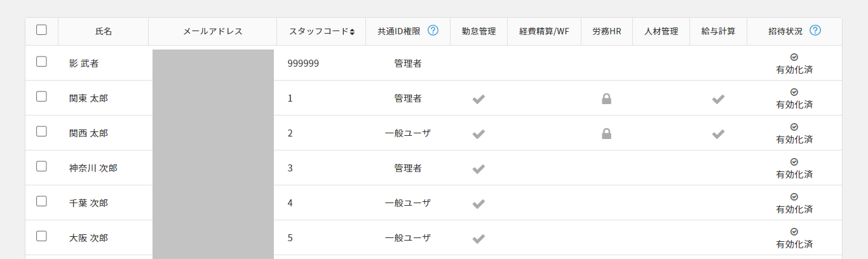Click 勤怠管理 checkmark for 関東 太郎

(478, 99)
